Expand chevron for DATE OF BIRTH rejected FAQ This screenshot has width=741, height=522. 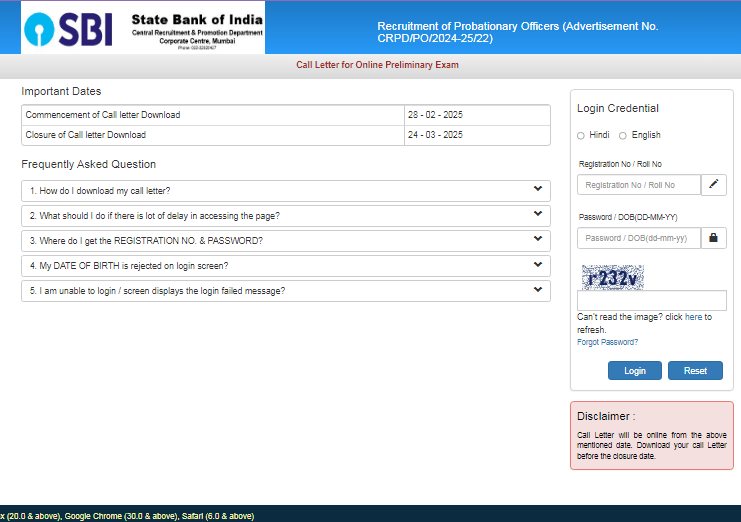(538, 265)
